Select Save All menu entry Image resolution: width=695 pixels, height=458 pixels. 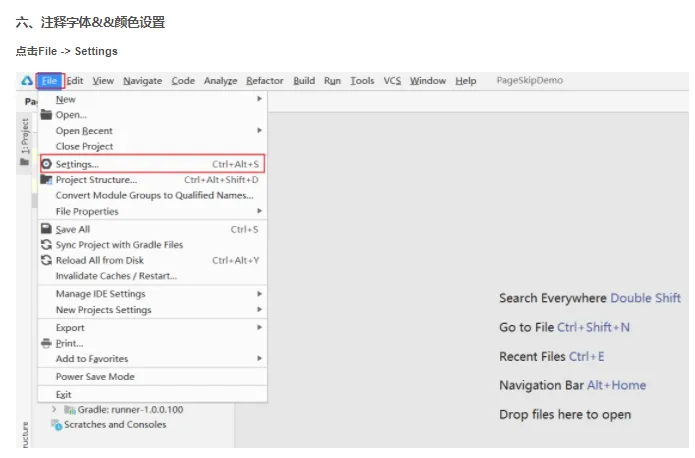point(152,229)
